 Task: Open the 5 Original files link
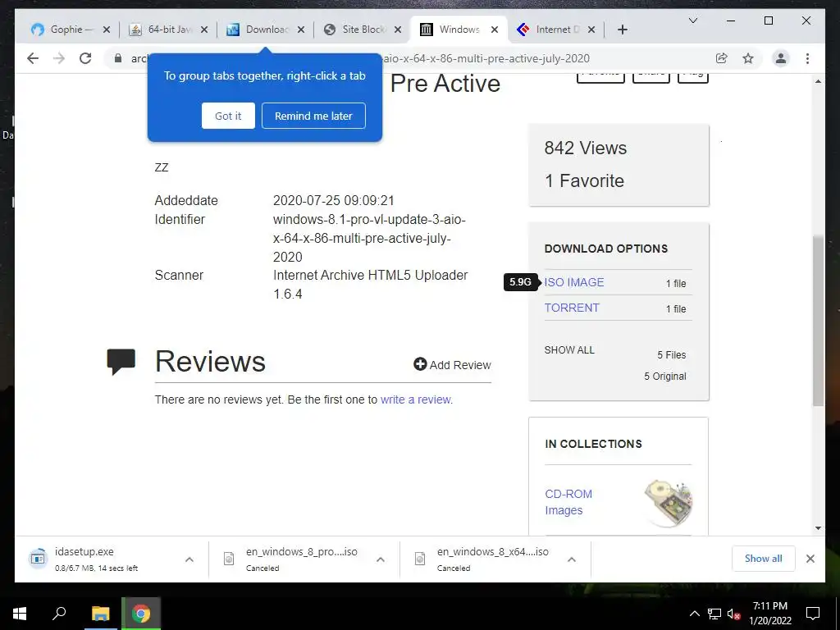[664, 376]
